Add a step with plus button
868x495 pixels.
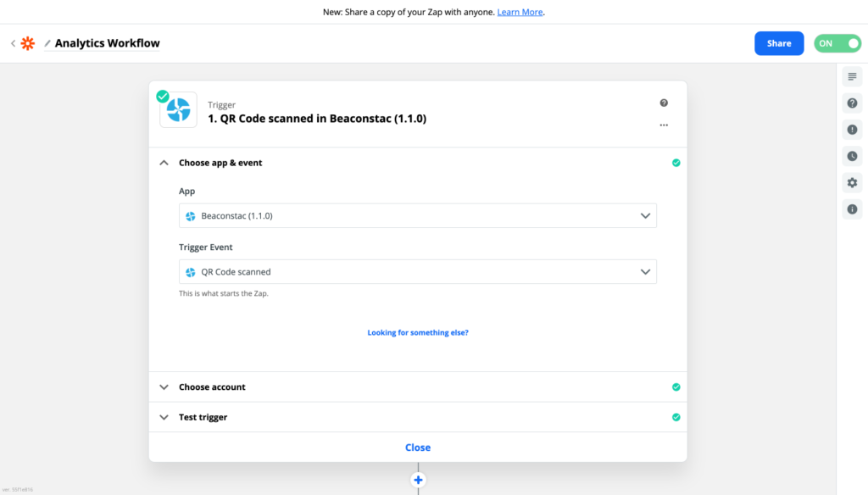[418, 480]
